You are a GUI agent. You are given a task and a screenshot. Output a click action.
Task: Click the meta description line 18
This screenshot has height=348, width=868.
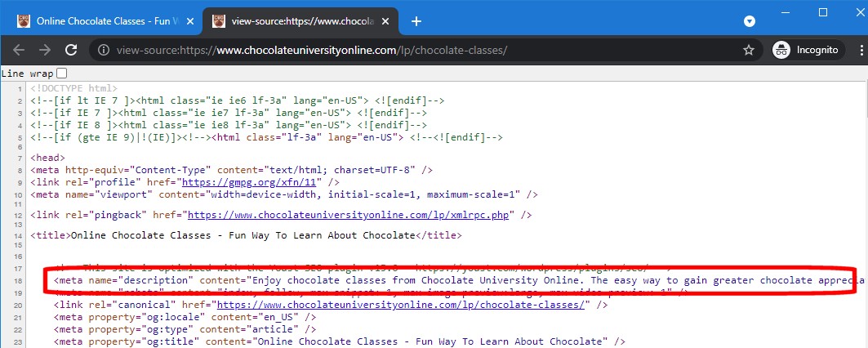pos(460,280)
